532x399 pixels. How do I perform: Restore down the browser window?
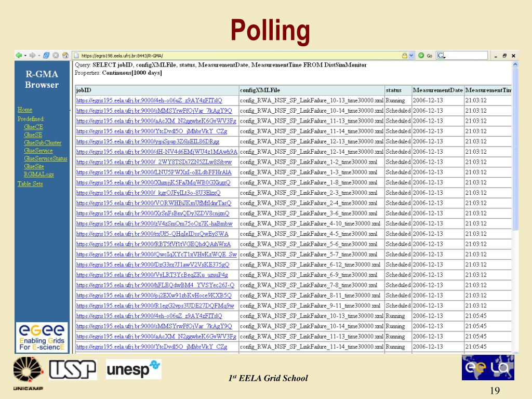[504, 56]
